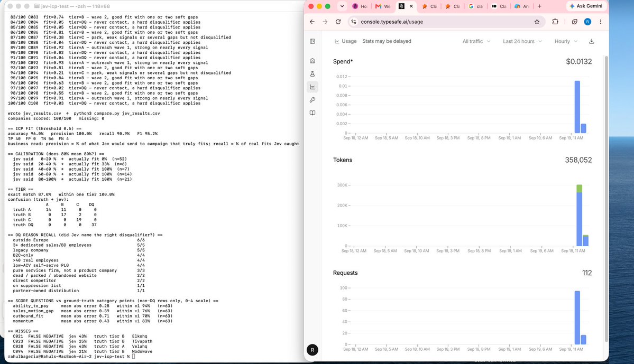Image resolution: width=634 pixels, height=364 pixels.
Task: Open the Last 24 hours range dropdown
Action: 522,41
